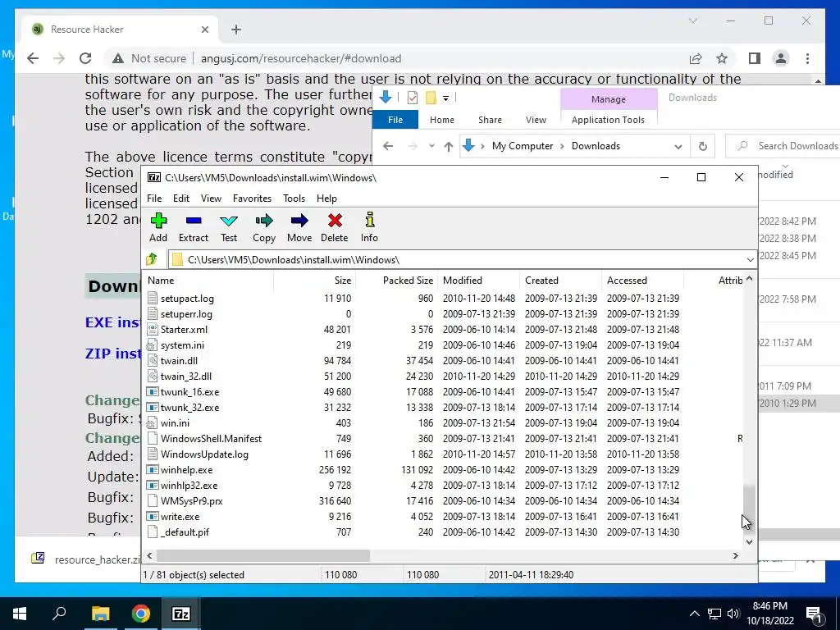Open the notification center
840x630 pixels.
click(x=814, y=614)
